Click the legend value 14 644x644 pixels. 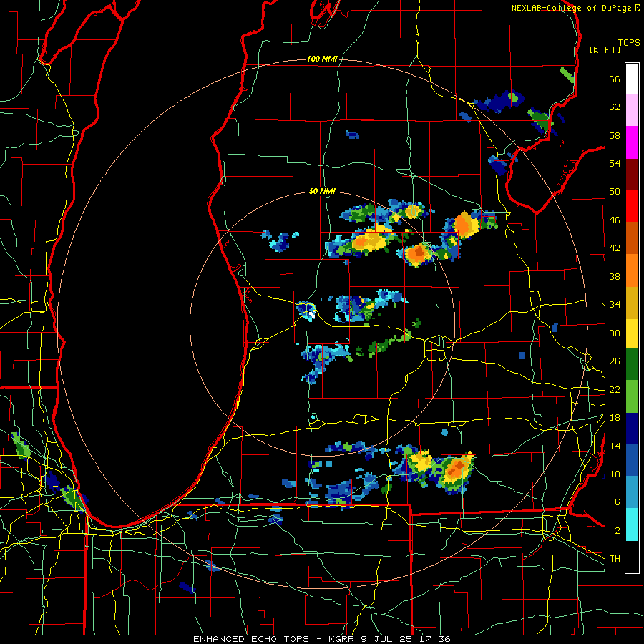(x=615, y=446)
